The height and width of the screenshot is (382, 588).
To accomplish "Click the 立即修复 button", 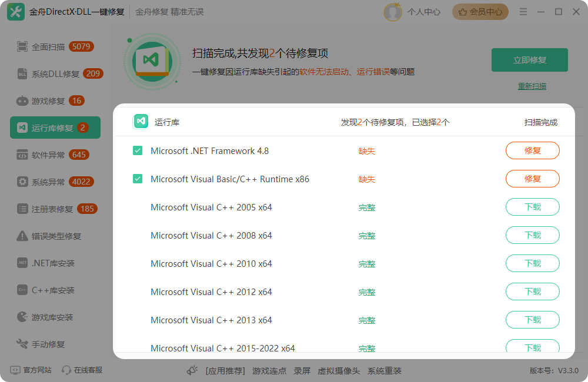I will [x=530, y=60].
